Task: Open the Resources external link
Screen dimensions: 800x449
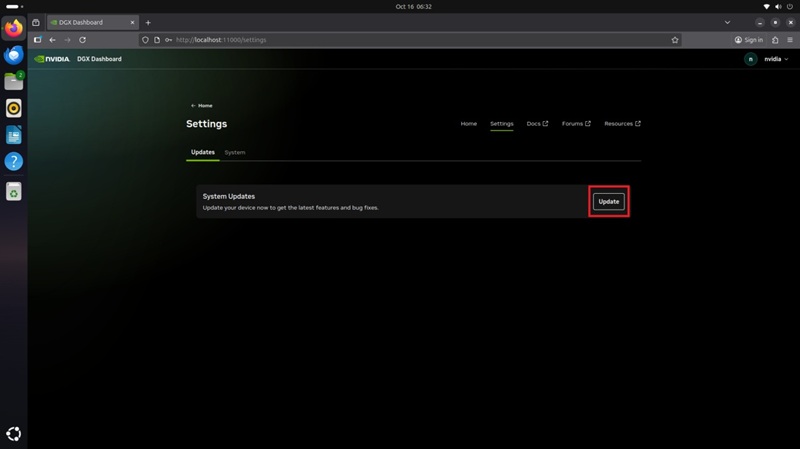Action: pos(622,123)
